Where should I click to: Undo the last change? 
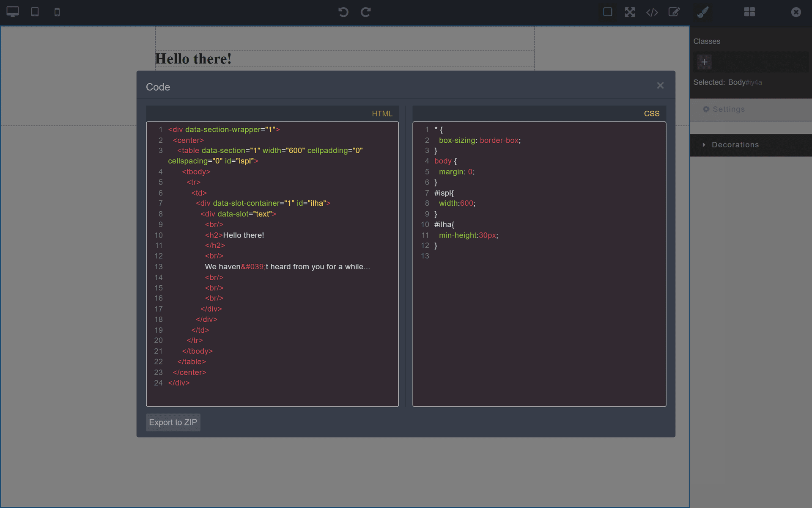click(x=343, y=12)
